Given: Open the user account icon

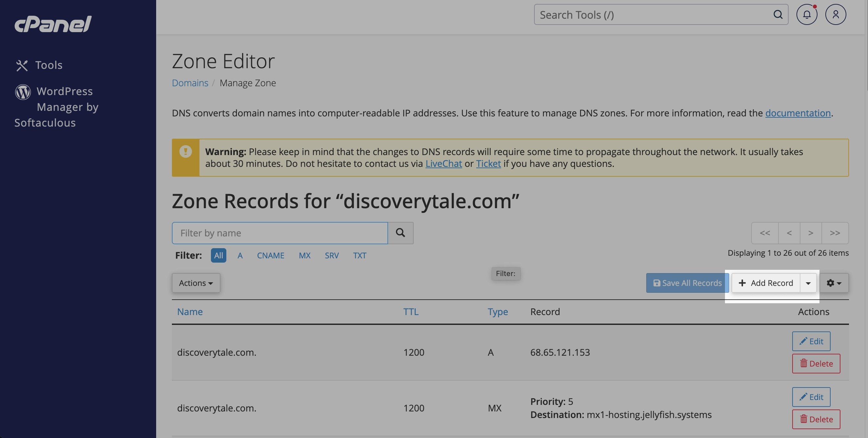Looking at the screenshot, I should coord(835,15).
